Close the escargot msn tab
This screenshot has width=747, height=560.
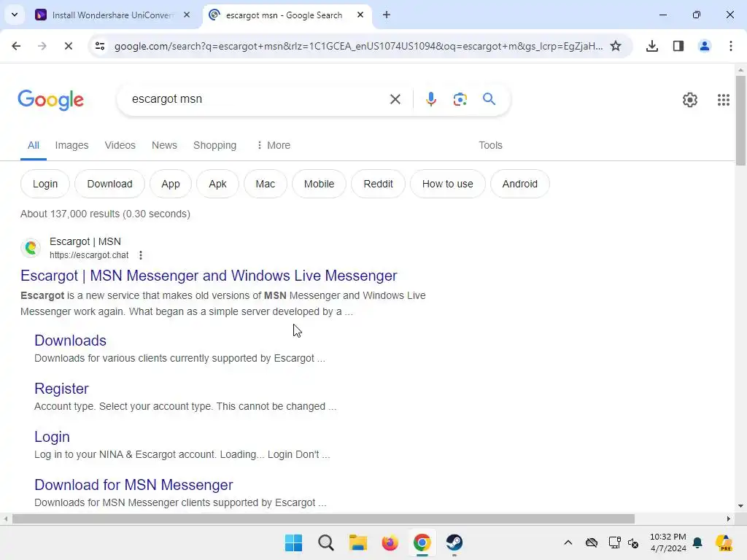(360, 15)
